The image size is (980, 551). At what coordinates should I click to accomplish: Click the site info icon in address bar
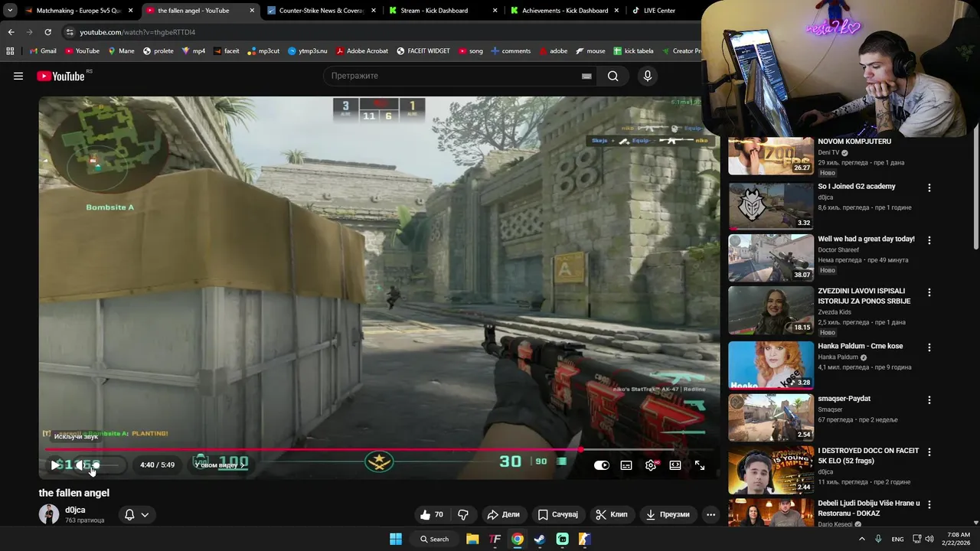(x=70, y=32)
